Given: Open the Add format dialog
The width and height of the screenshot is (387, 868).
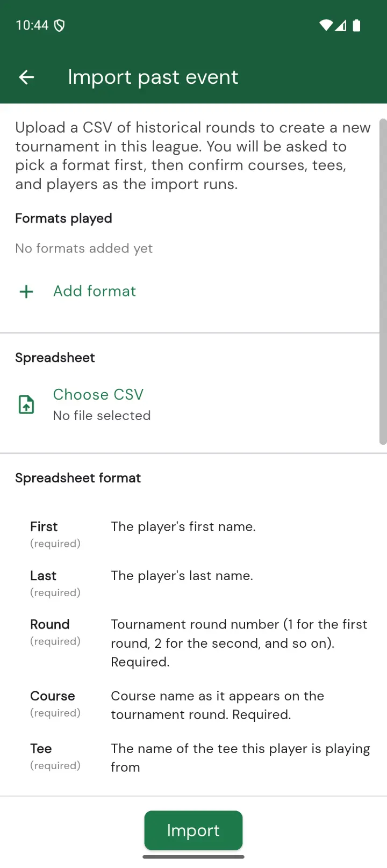Looking at the screenshot, I should pyautogui.click(x=94, y=291).
